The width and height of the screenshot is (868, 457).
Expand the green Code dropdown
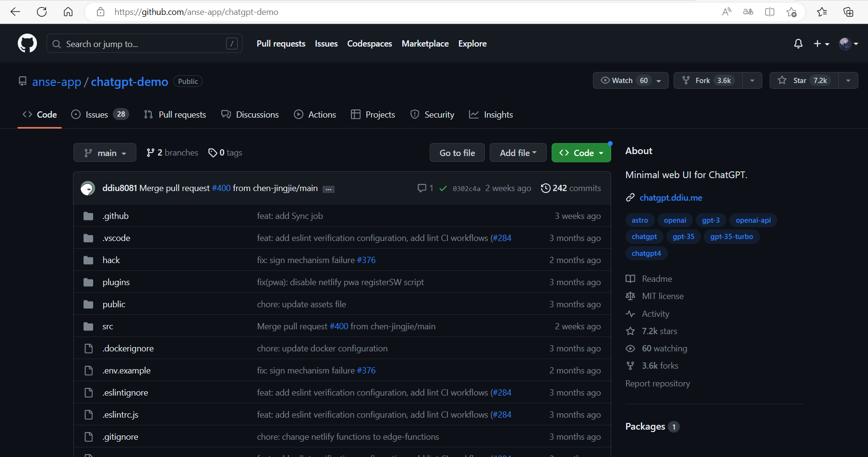tap(581, 153)
